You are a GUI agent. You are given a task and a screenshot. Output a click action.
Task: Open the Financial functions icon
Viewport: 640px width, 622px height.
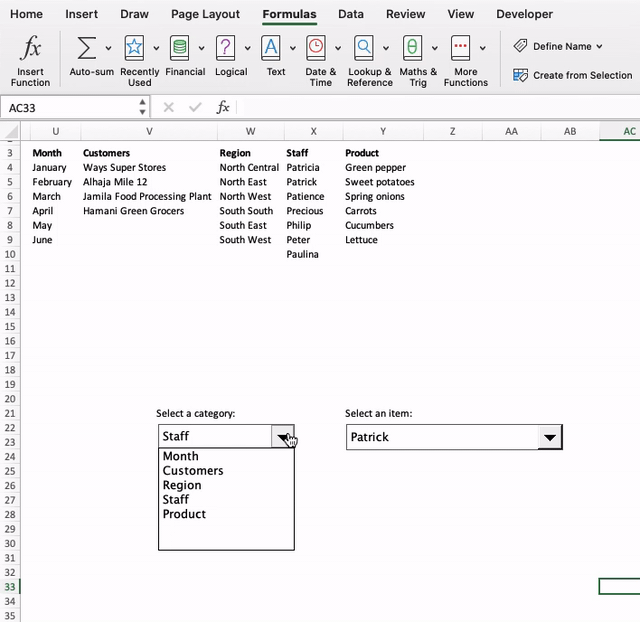tap(180, 48)
